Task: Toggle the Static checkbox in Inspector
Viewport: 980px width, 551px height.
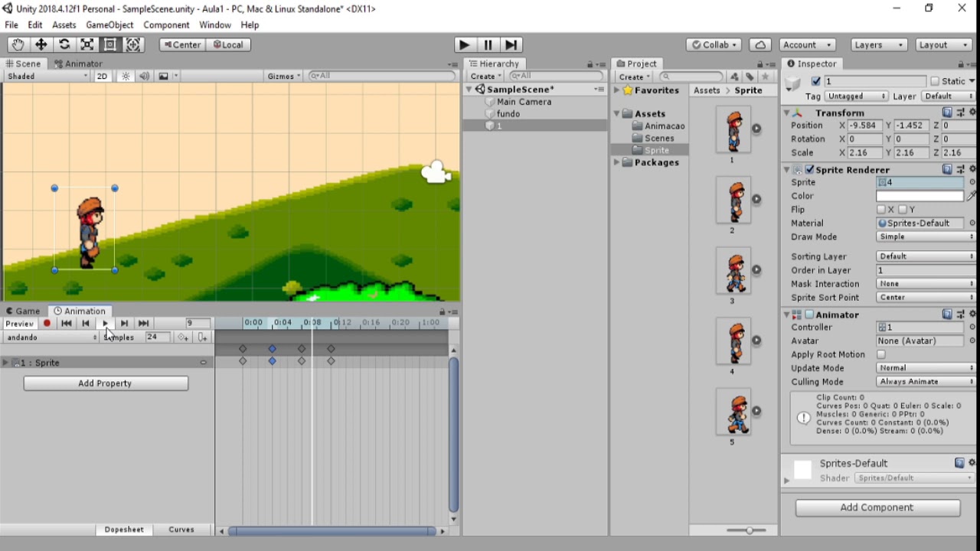Action: pyautogui.click(x=935, y=81)
